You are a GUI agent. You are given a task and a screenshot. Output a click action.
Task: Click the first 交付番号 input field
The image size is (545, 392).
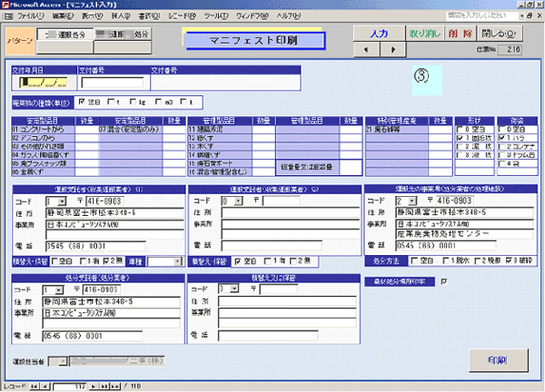click(x=113, y=83)
